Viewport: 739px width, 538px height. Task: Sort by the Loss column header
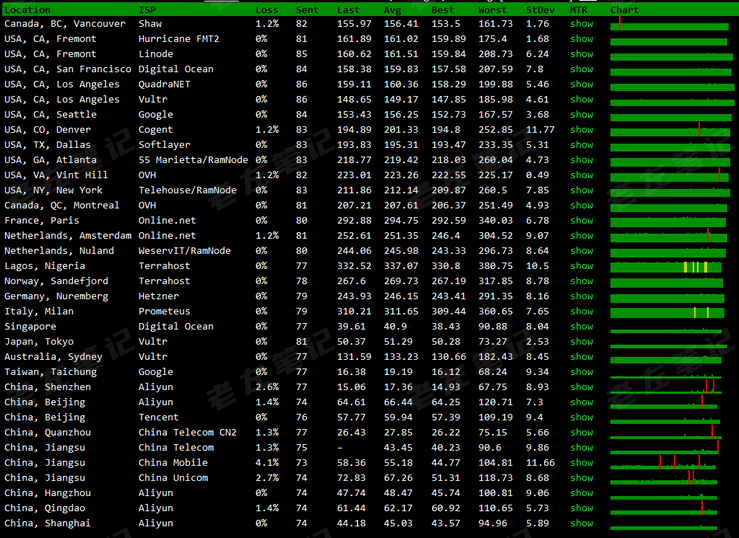tap(267, 10)
